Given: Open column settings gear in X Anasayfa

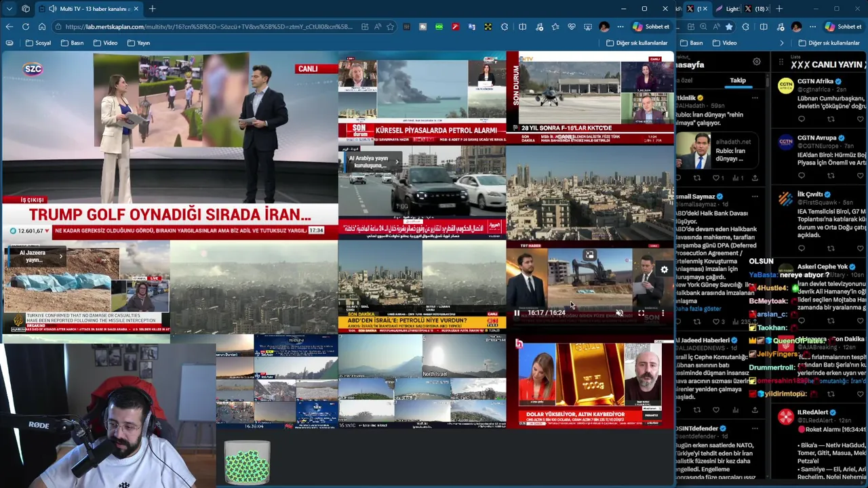Looking at the screenshot, I should point(757,62).
